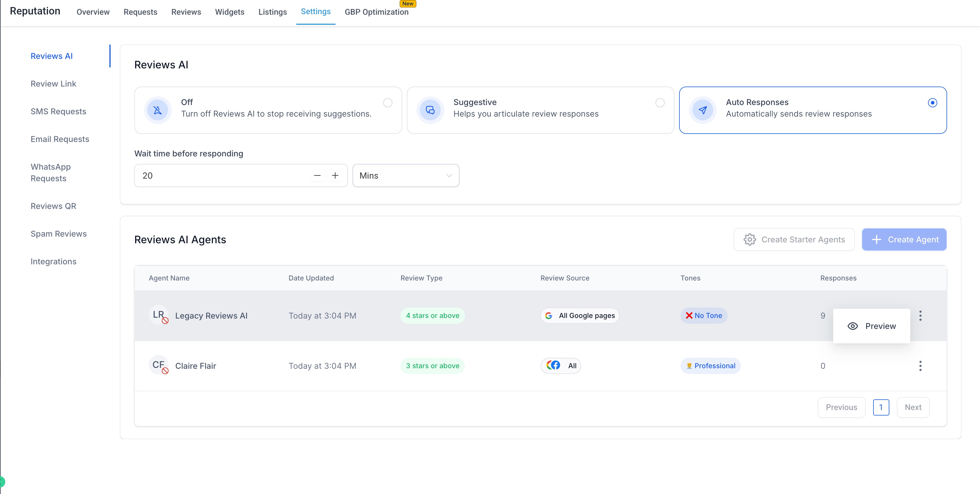
Task: Select the Suggestive radio button
Action: (660, 103)
